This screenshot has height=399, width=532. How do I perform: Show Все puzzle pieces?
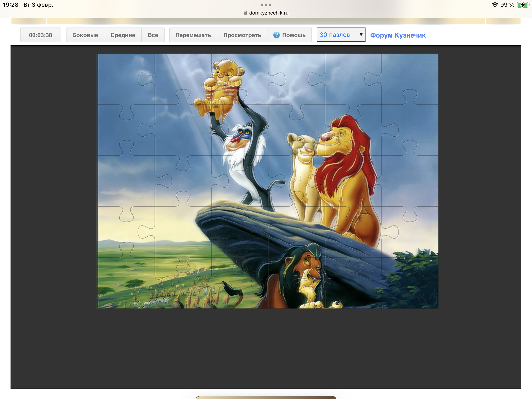click(153, 35)
